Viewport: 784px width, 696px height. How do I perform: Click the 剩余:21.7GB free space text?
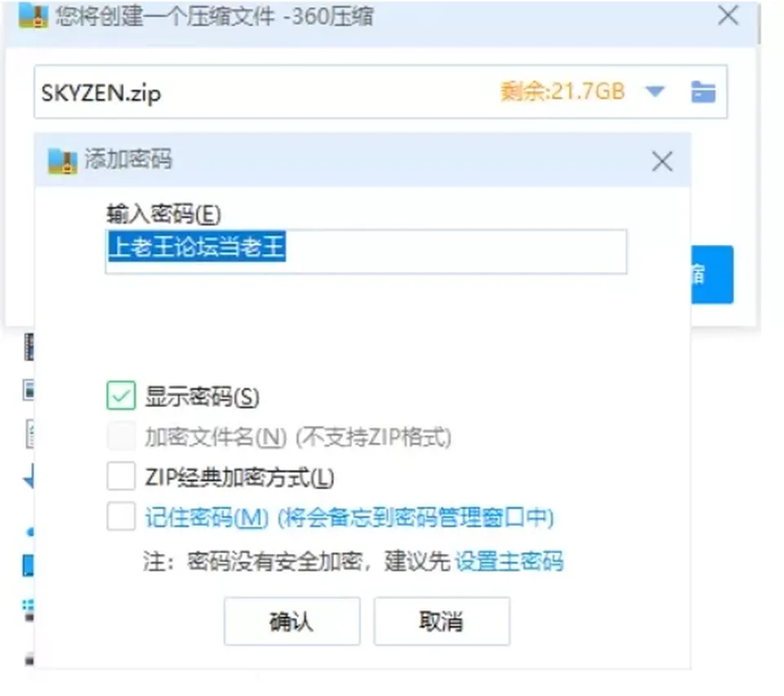[x=563, y=91]
